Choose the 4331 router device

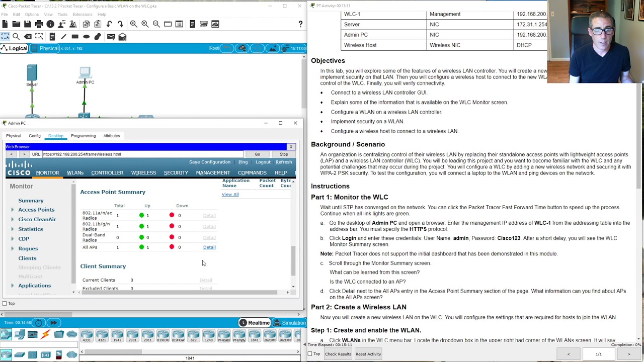87,336
